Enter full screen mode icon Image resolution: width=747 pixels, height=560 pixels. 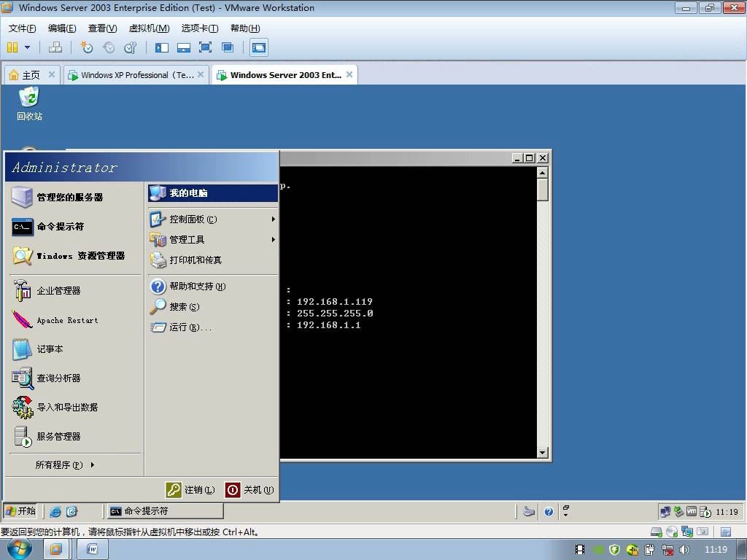(205, 47)
